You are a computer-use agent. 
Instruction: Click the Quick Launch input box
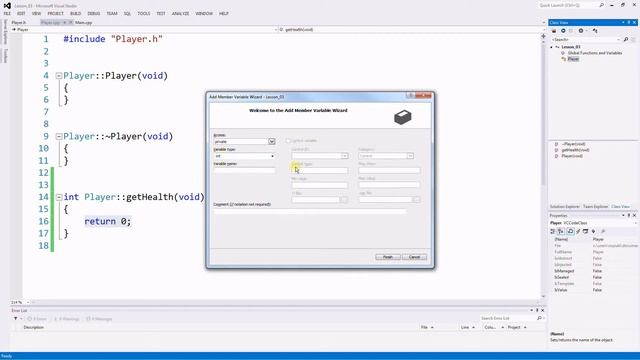(x=568, y=5)
